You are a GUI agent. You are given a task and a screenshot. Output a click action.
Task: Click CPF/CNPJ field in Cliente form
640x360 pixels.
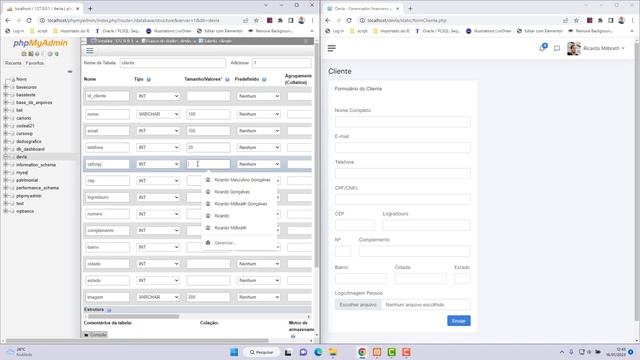(x=402, y=199)
